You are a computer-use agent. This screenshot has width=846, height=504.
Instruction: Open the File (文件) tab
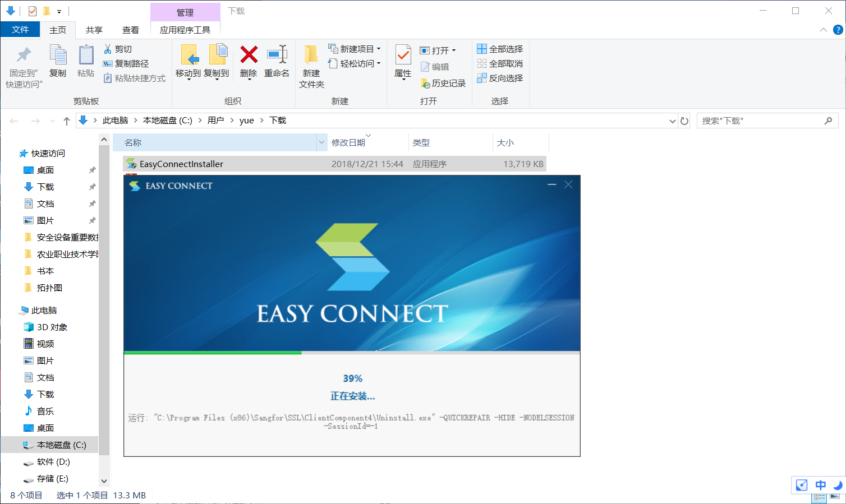click(20, 30)
